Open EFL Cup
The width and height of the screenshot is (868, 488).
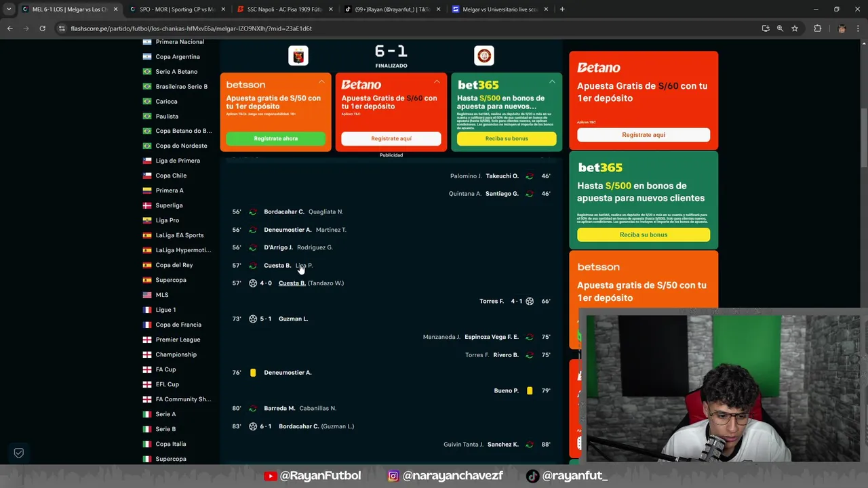pos(167,384)
